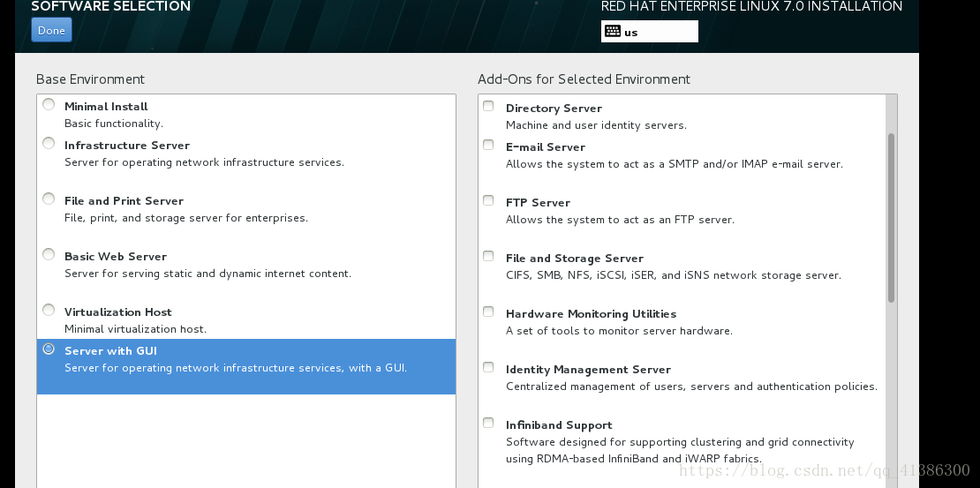Viewport: 980px width, 488px height.
Task: Click the add-ons list scrollbar
Action: [891, 218]
